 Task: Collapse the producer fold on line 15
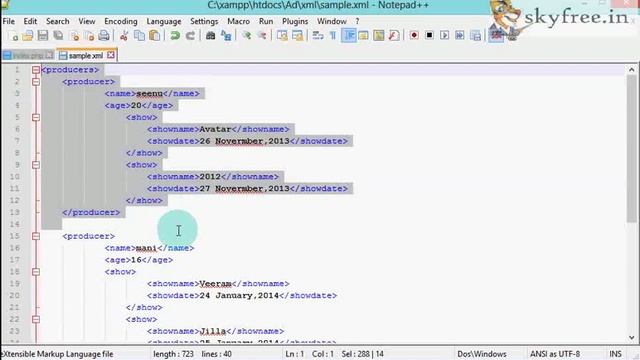pyautogui.click(x=36, y=236)
